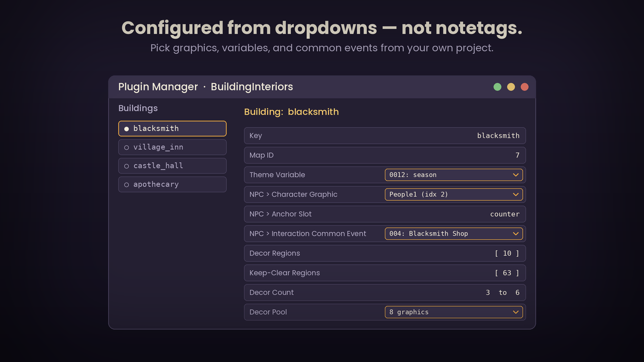Viewport: 644px width, 362px height.
Task: Click the yellow window dot
Action: [511, 87]
